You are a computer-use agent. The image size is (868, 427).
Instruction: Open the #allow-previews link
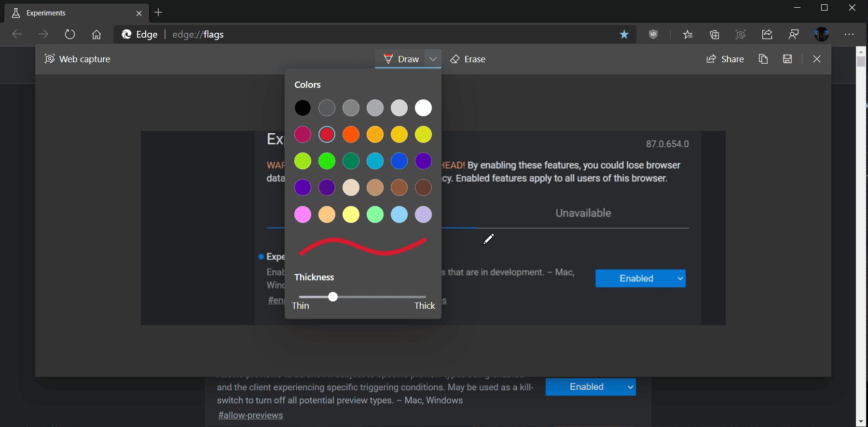click(250, 415)
